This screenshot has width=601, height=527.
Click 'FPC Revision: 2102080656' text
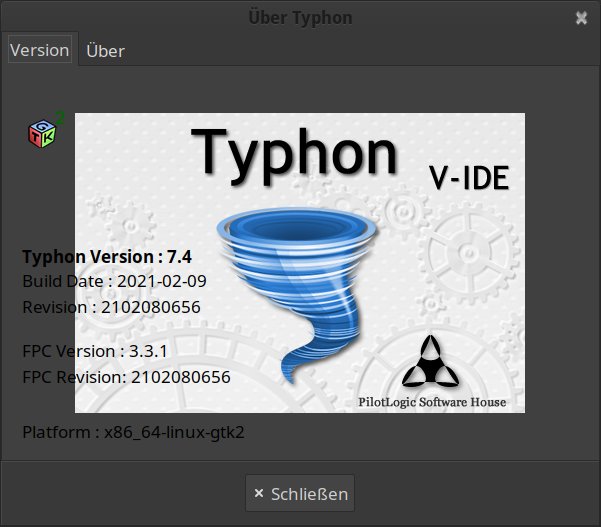(x=126, y=377)
